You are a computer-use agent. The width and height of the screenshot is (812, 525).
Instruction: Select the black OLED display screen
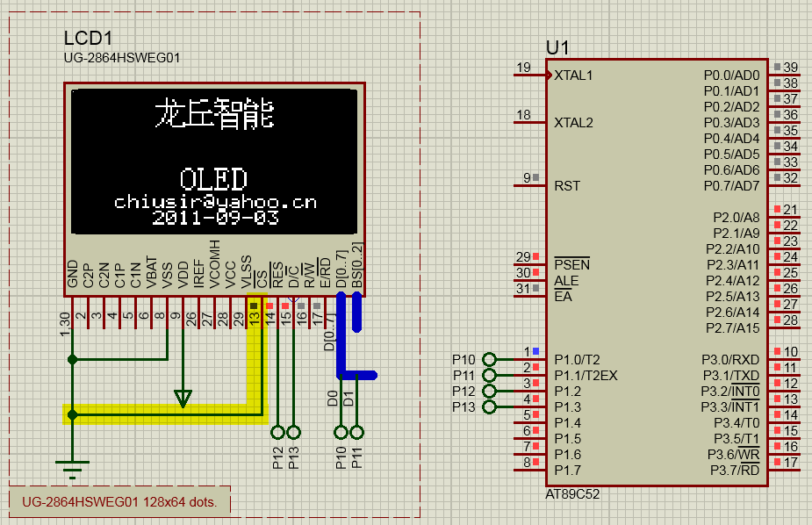[214, 162]
